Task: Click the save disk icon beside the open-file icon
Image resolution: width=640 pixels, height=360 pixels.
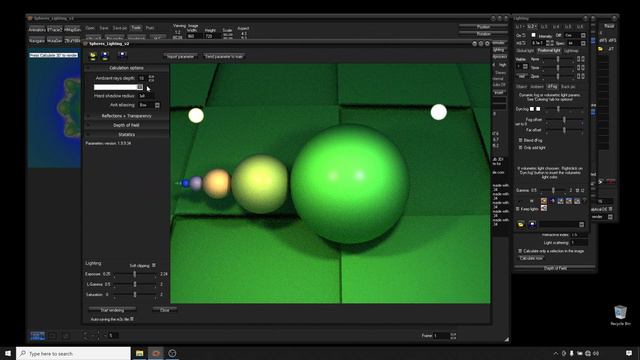Action: click(105, 56)
